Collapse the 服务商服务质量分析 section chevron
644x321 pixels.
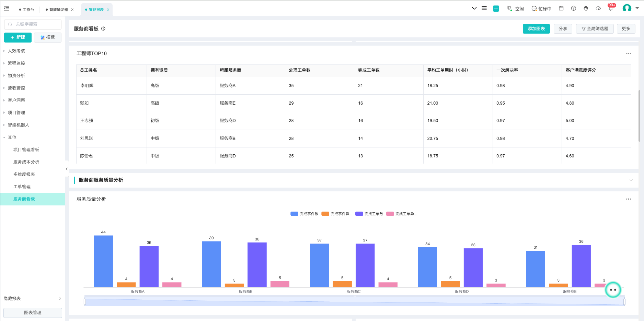631,180
